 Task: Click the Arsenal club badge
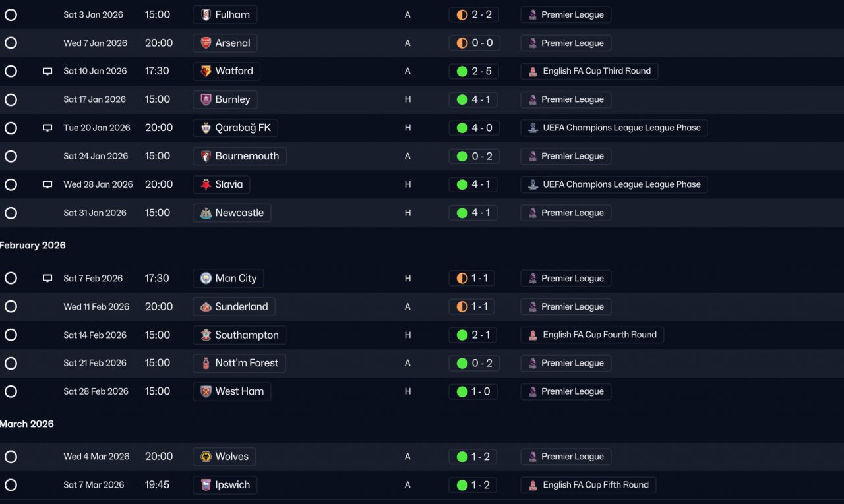pyautogui.click(x=206, y=43)
